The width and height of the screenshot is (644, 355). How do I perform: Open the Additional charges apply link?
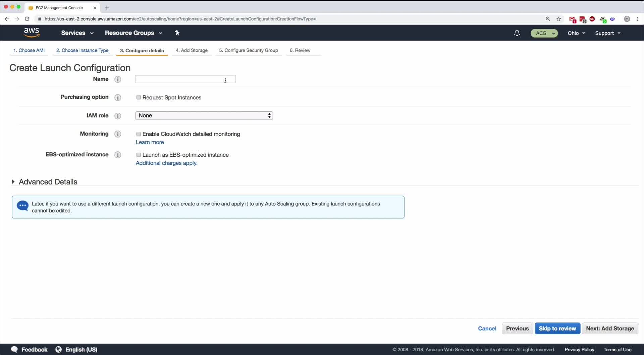point(166,163)
